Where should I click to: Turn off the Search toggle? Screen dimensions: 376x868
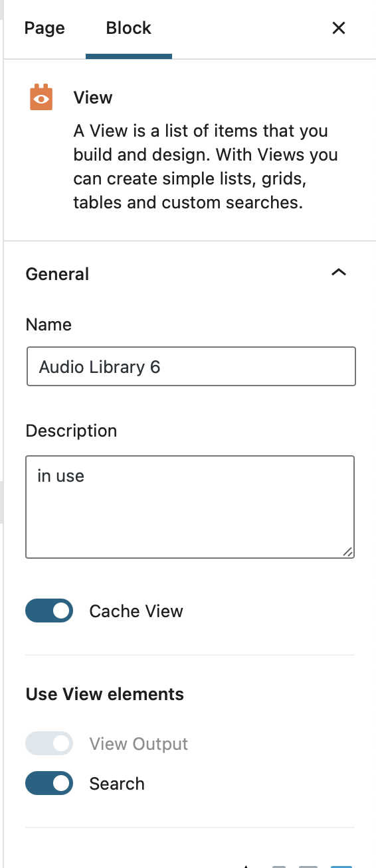coord(49,784)
